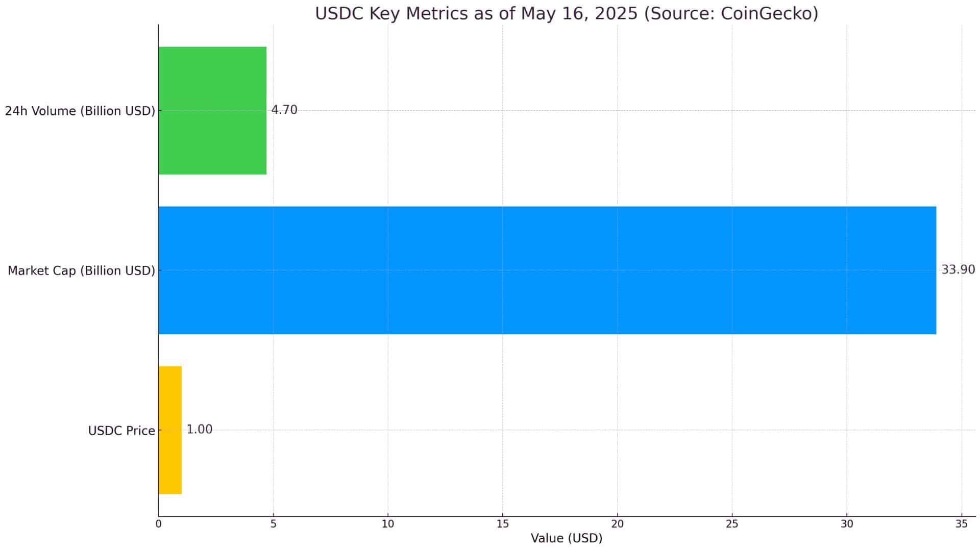This screenshot has height=551, width=980.
Task: Select the 1.00 value label
Action: [199, 430]
